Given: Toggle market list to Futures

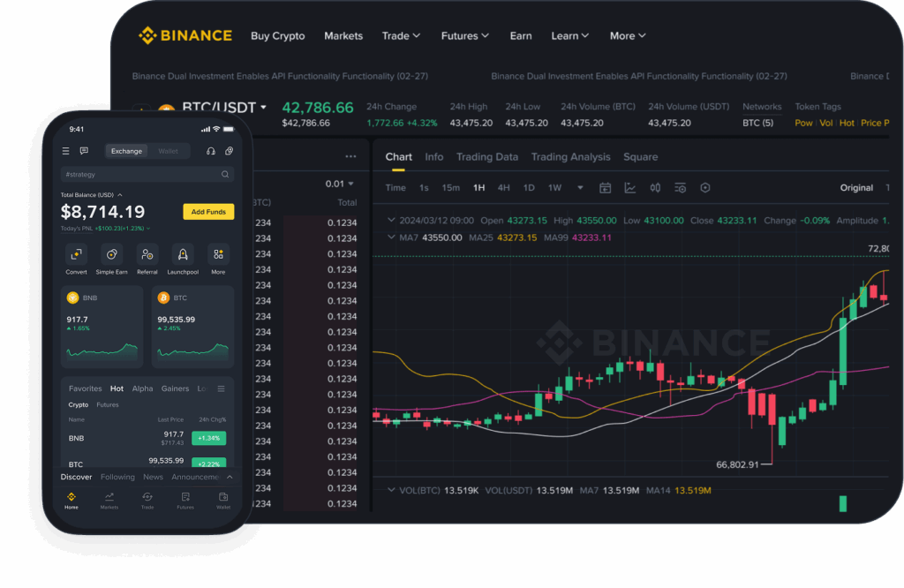Looking at the screenshot, I should [x=107, y=405].
